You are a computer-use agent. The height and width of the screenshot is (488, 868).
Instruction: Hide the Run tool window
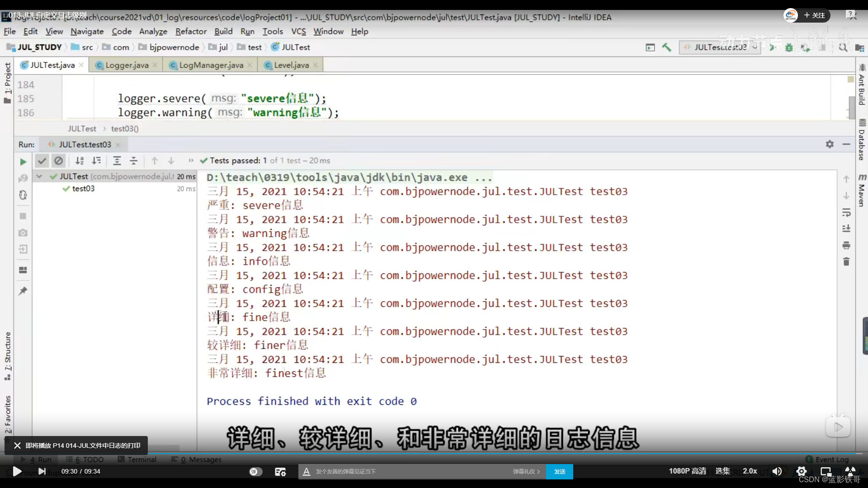[x=846, y=144]
